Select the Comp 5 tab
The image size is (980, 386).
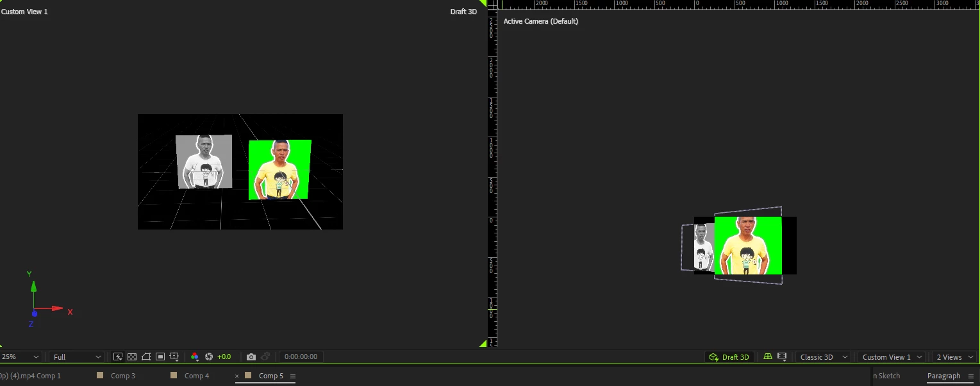[271, 376]
